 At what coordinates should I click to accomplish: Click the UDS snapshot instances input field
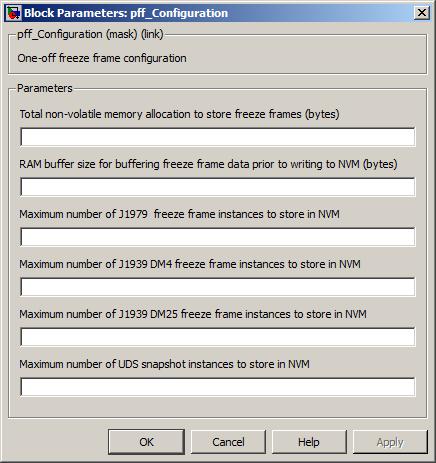[218, 387]
